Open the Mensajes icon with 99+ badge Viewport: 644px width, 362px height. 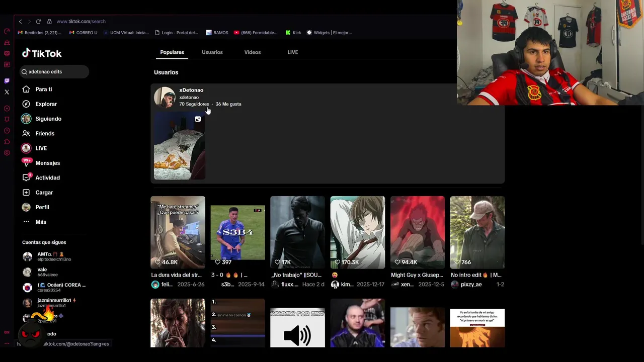[x=26, y=162]
